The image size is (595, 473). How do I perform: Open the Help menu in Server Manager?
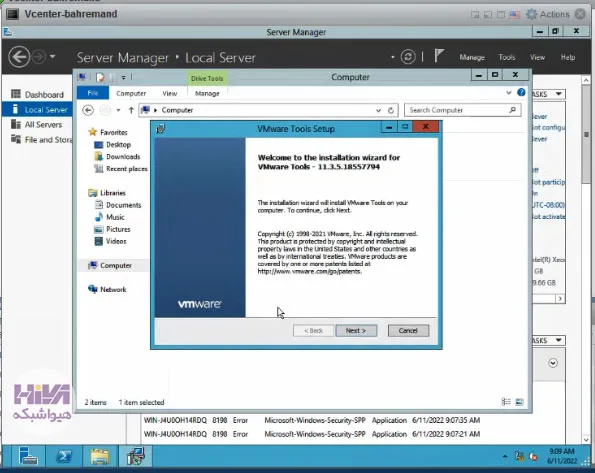click(568, 57)
